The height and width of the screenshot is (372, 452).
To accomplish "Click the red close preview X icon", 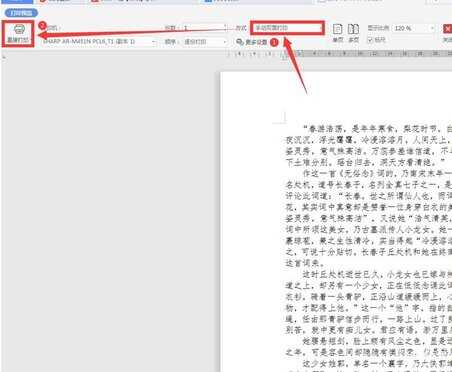I will (447, 29).
